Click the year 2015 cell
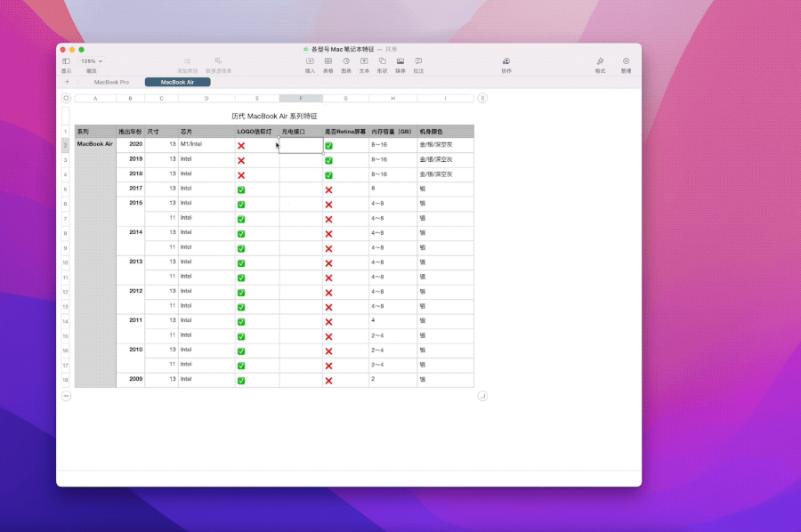 point(131,212)
